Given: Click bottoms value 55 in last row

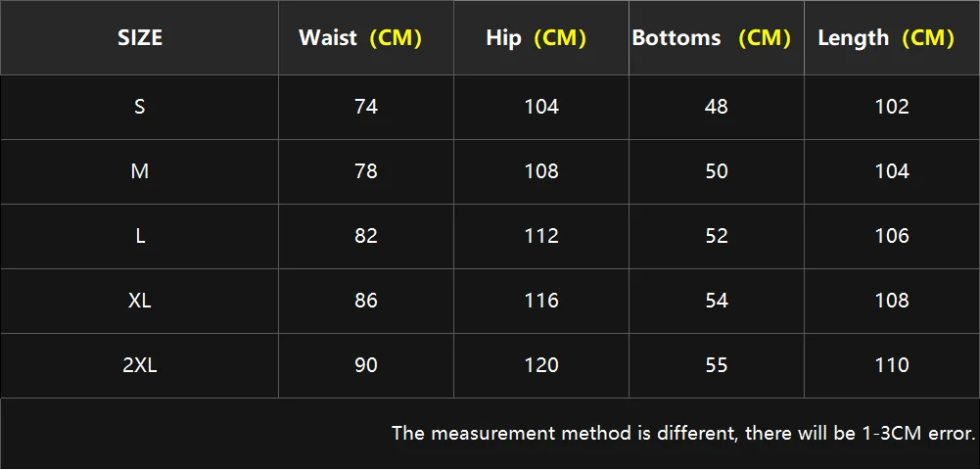Looking at the screenshot, I should coord(717,365).
